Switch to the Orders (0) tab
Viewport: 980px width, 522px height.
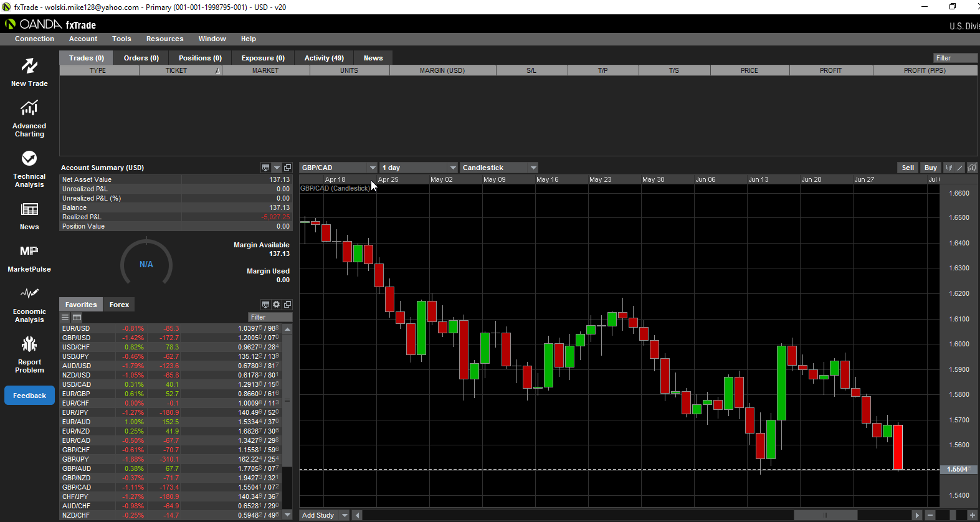coord(141,58)
